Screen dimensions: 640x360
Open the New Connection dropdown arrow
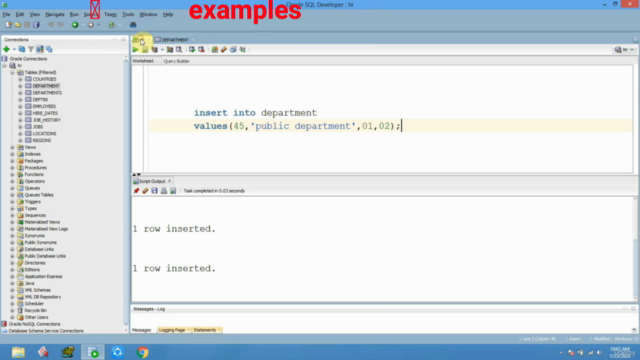(14, 49)
